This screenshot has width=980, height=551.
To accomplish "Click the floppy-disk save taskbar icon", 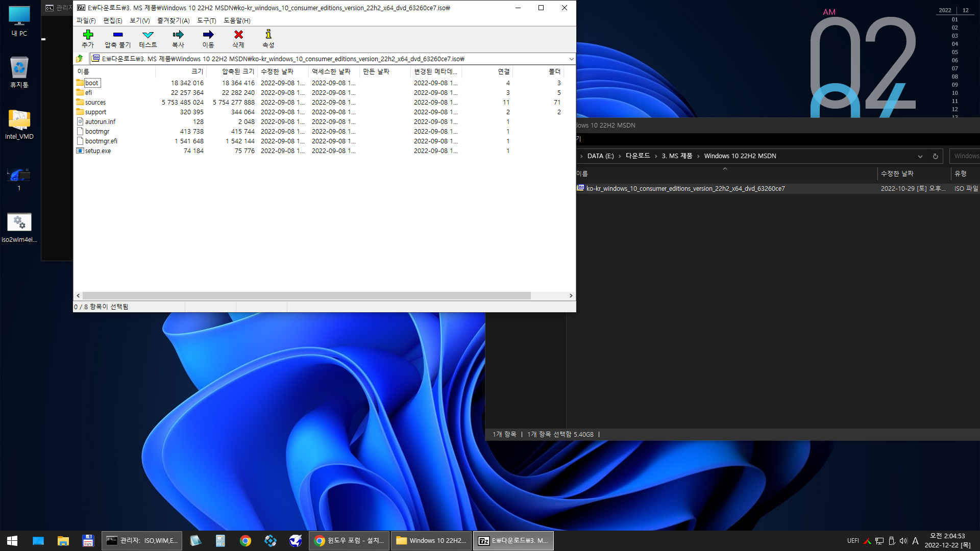I will (x=88, y=541).
